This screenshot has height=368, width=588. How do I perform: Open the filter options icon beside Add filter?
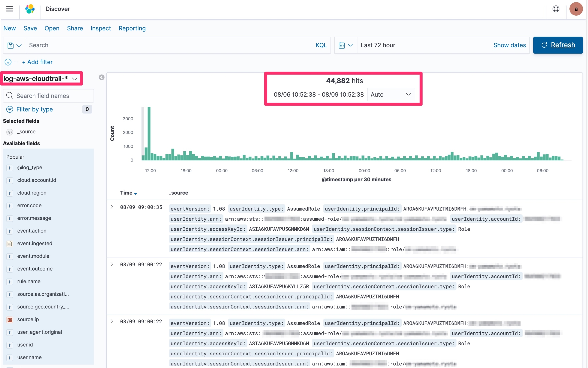[x=8, y=62]
